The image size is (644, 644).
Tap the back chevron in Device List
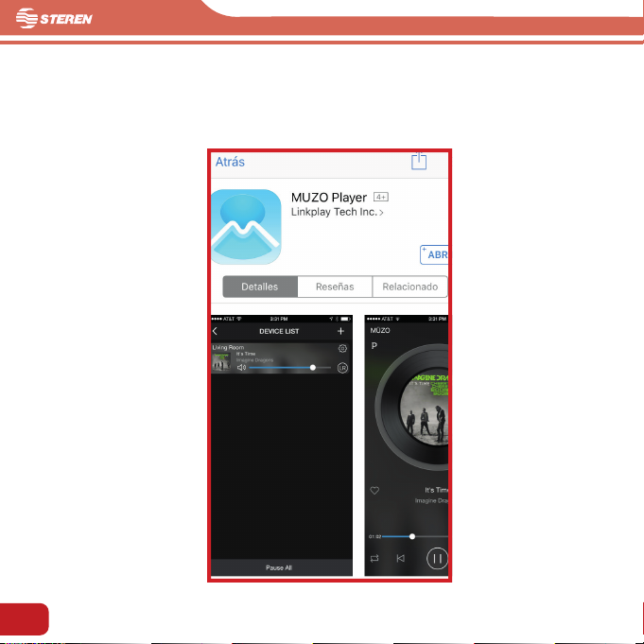coord(215,331)
